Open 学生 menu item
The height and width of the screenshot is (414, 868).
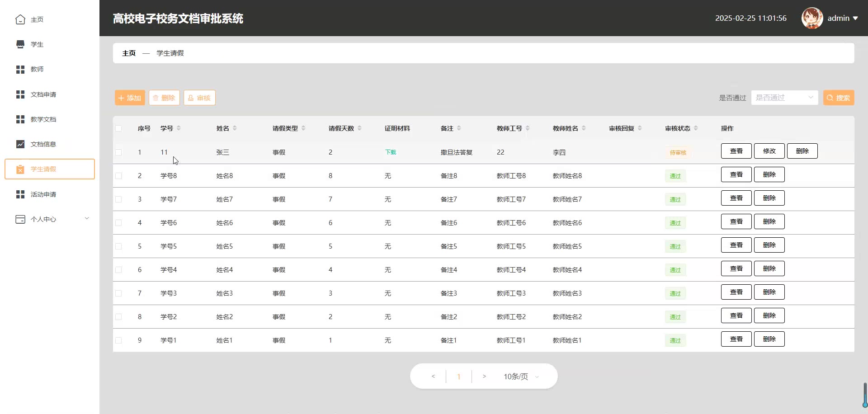(50, 44)
